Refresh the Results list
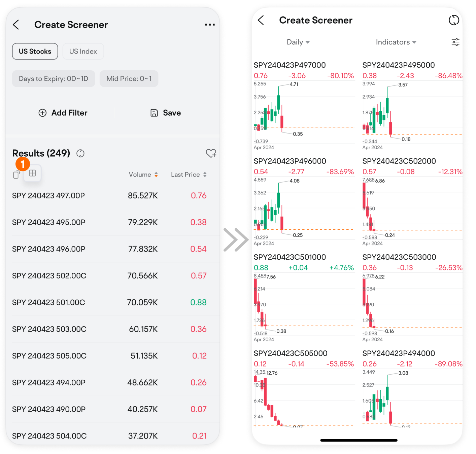Viewport: 476px width, 454px height. coord(80,153)
